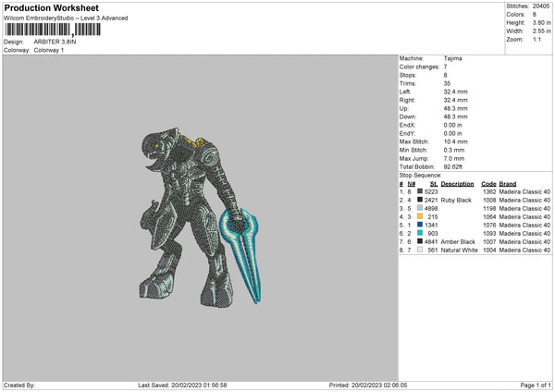Click the 'Stop Sequence:' heading
The width and height of the screenshot is (555, 392).
tap(421, 176)
